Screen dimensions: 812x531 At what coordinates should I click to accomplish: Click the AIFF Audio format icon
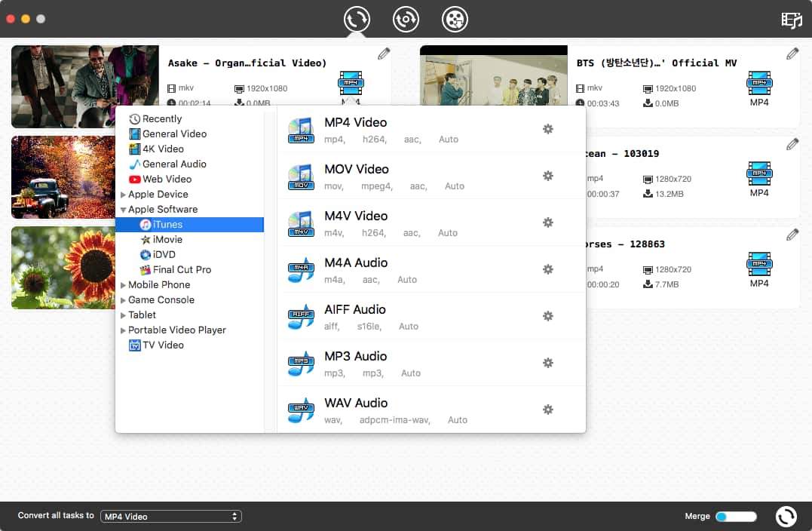301,317
